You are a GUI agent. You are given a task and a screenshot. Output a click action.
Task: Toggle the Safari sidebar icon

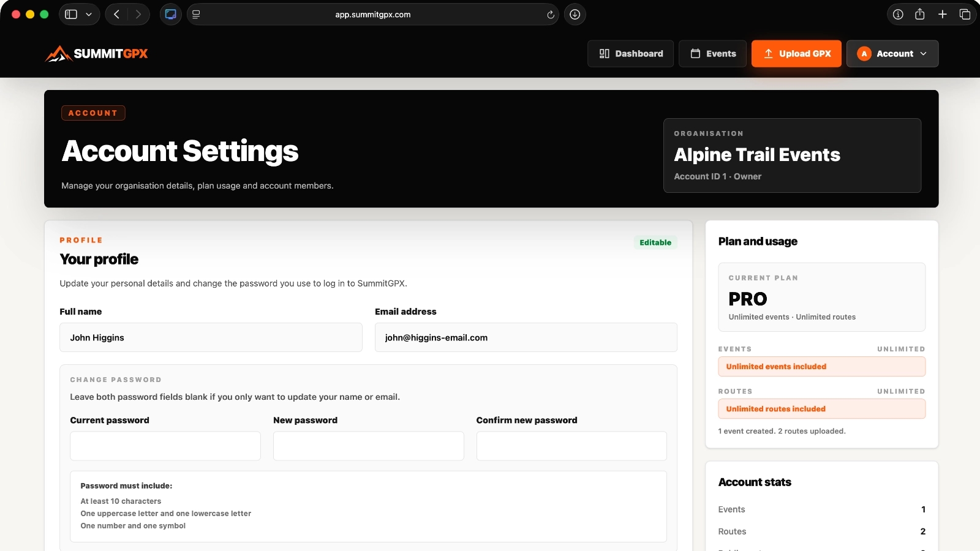[71, 14]
